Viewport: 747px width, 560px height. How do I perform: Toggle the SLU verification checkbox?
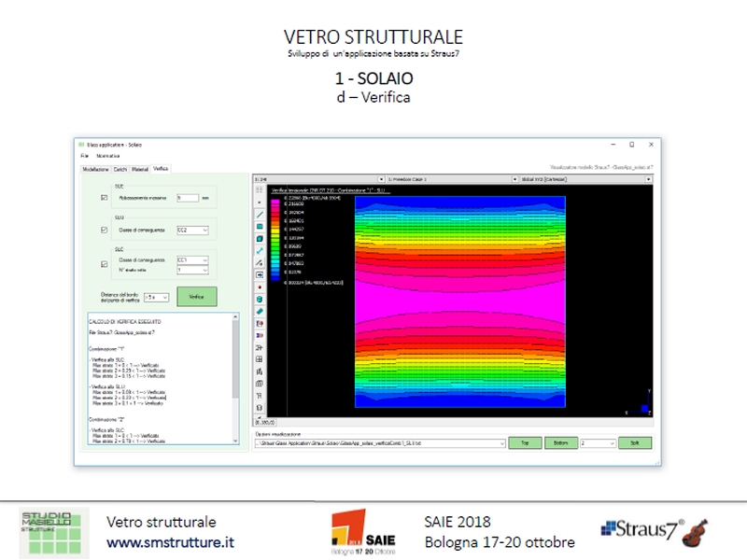pos(104,229)
